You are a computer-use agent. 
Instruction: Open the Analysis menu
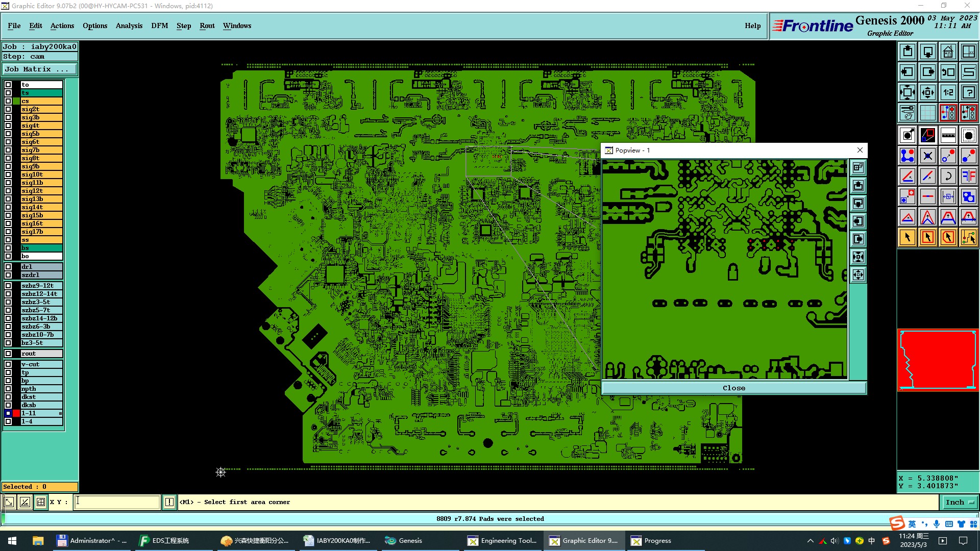coord(129,26)
